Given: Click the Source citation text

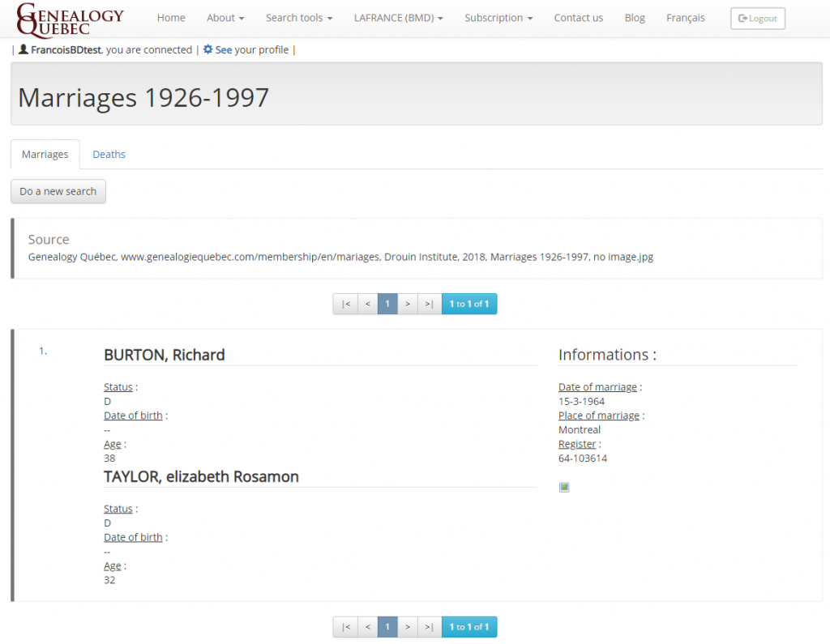Looking at the screenshot, I should click(x=340, y=257).
